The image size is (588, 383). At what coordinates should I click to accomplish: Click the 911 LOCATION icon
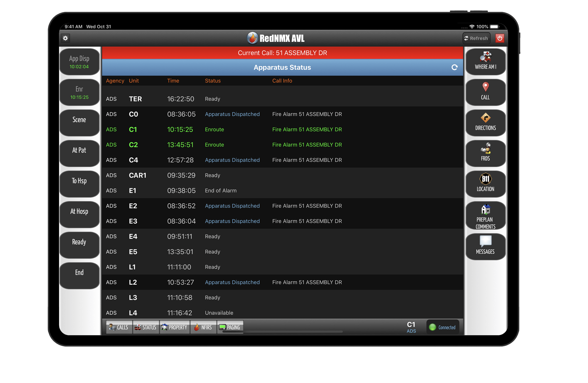point(485,182)
